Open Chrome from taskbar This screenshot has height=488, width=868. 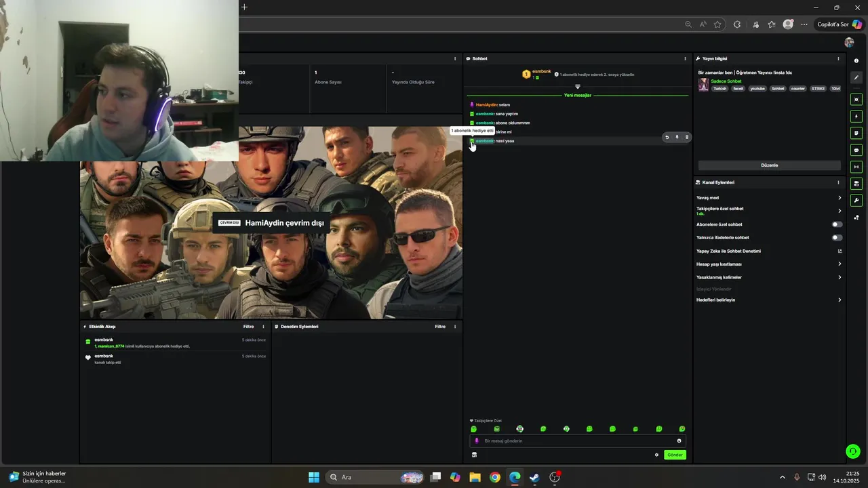(495, 477)
